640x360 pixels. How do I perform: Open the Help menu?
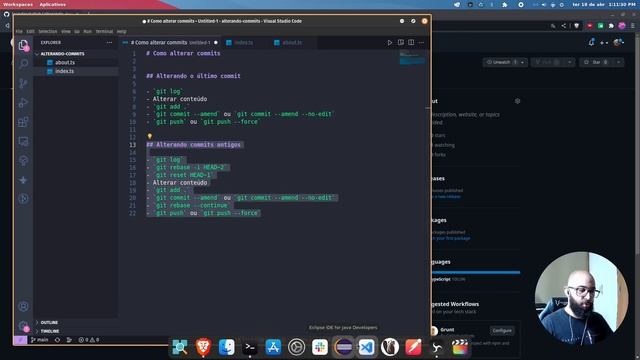[122, 31]
